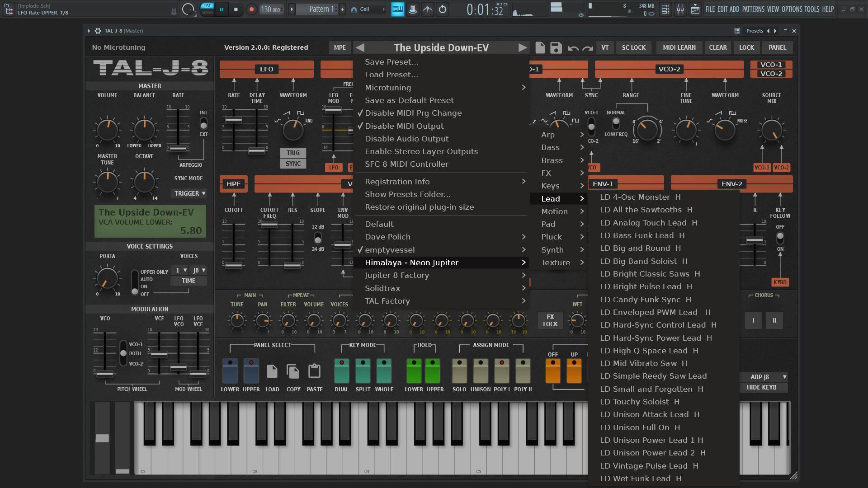Open the J8 voices dropdown
Screen dimensions: 868x488
click(x=198, y=270)
